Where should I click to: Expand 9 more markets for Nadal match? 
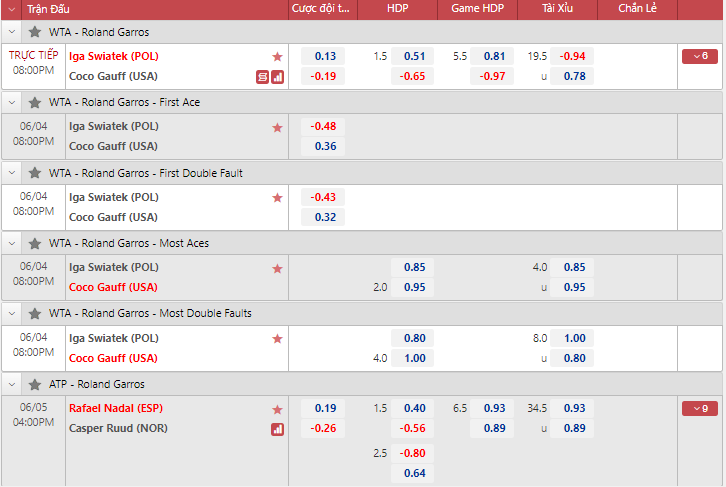[700, 408]
